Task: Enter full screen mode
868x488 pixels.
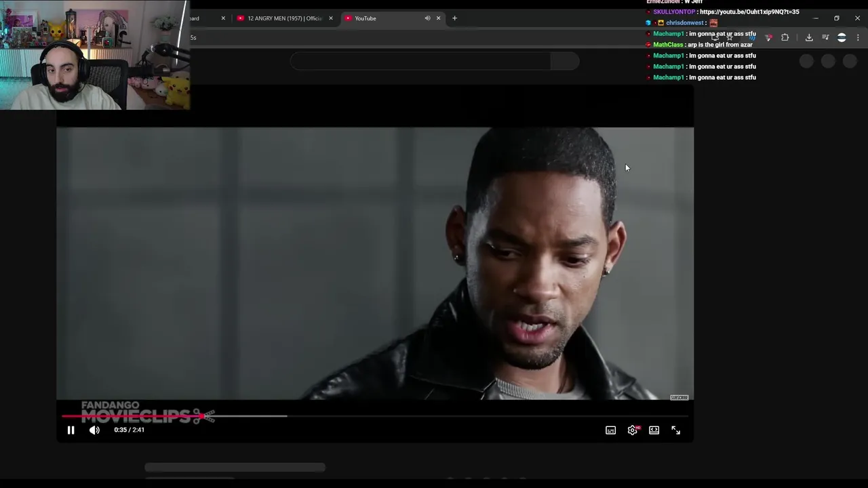Action: [x=675, y=430]
